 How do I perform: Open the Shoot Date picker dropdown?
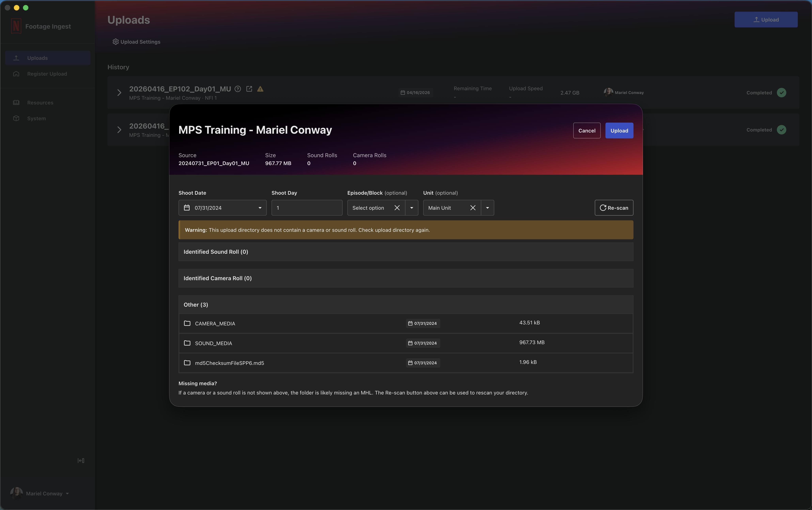[x=260, y=208]
